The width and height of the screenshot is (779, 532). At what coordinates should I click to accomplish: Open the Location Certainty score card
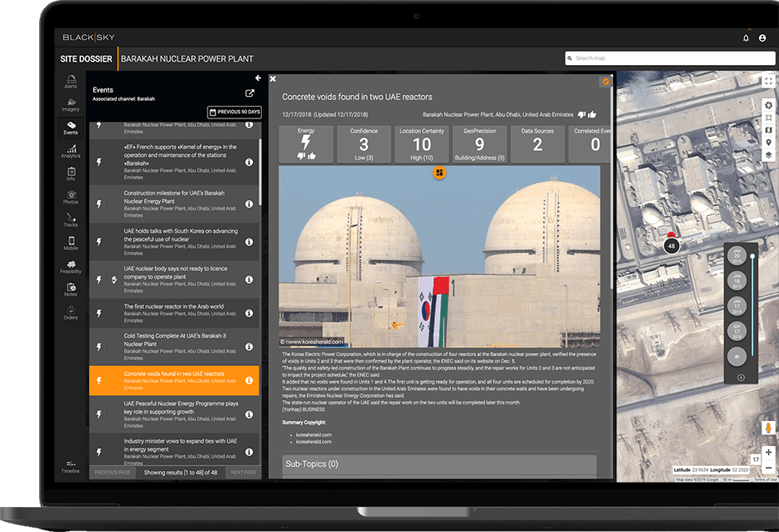click(422, 144)
